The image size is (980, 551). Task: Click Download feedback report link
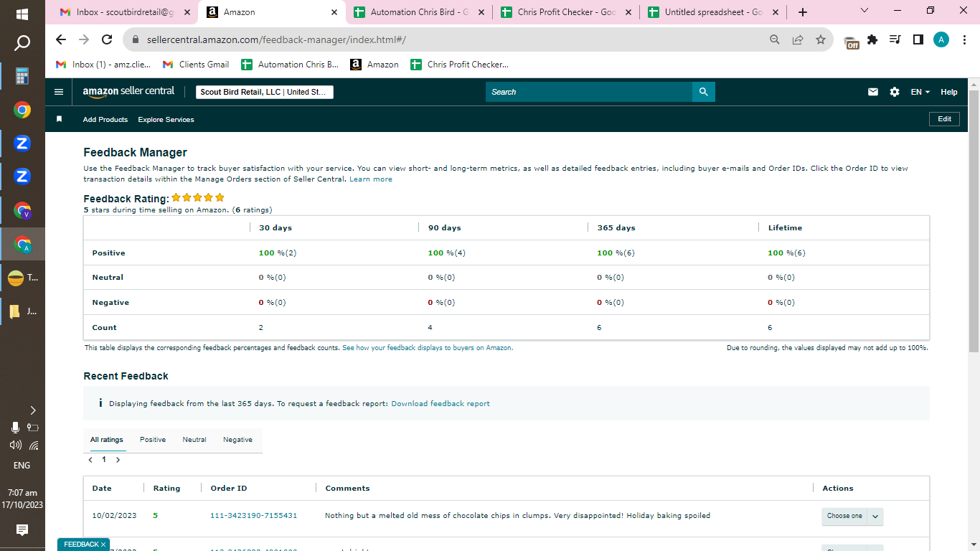[440, 404]
